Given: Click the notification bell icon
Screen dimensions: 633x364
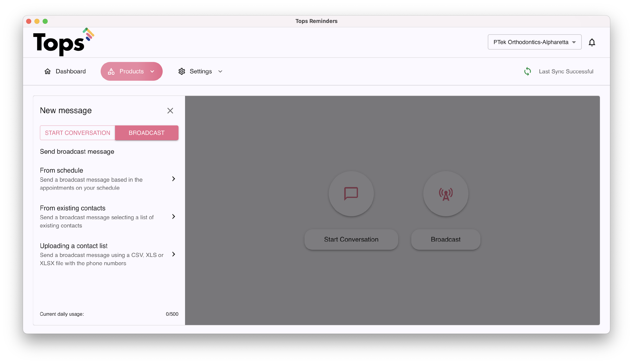Looking at the screenshot, I should click(x=592, y=42).
